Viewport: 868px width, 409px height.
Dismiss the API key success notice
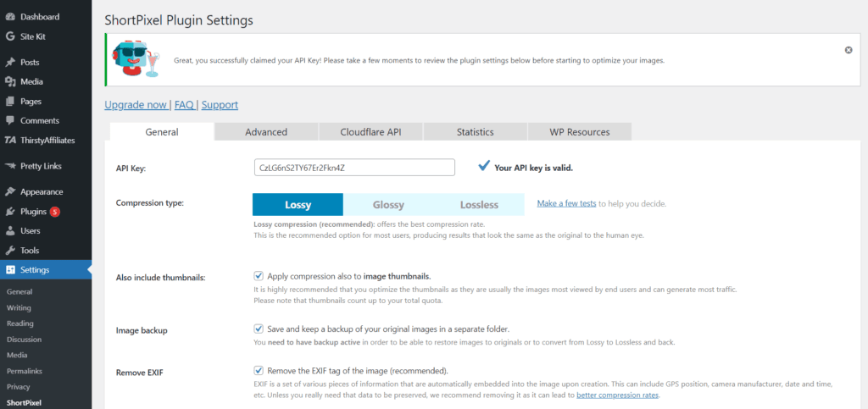tap(848, 50)
